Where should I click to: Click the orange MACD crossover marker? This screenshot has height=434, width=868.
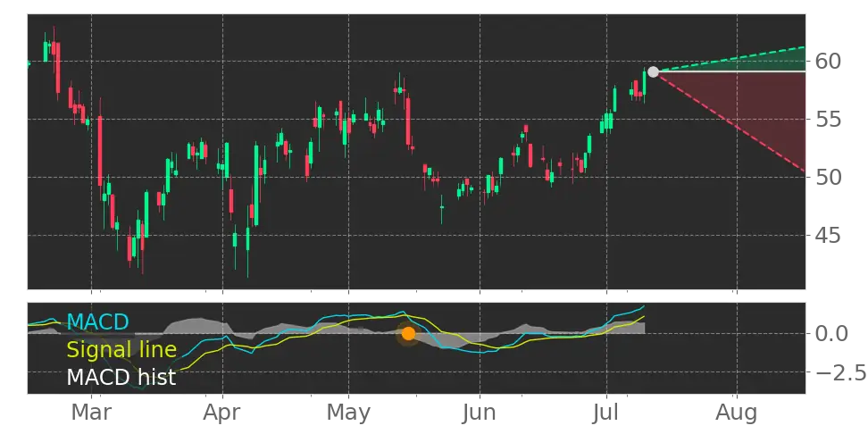(408, 334)
